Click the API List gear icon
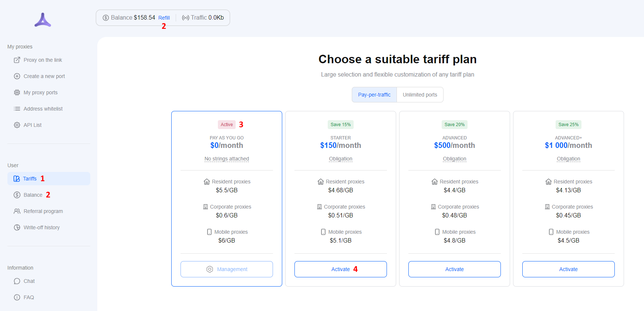The height and width of the screenshot is (311, 644). (17, 125)
